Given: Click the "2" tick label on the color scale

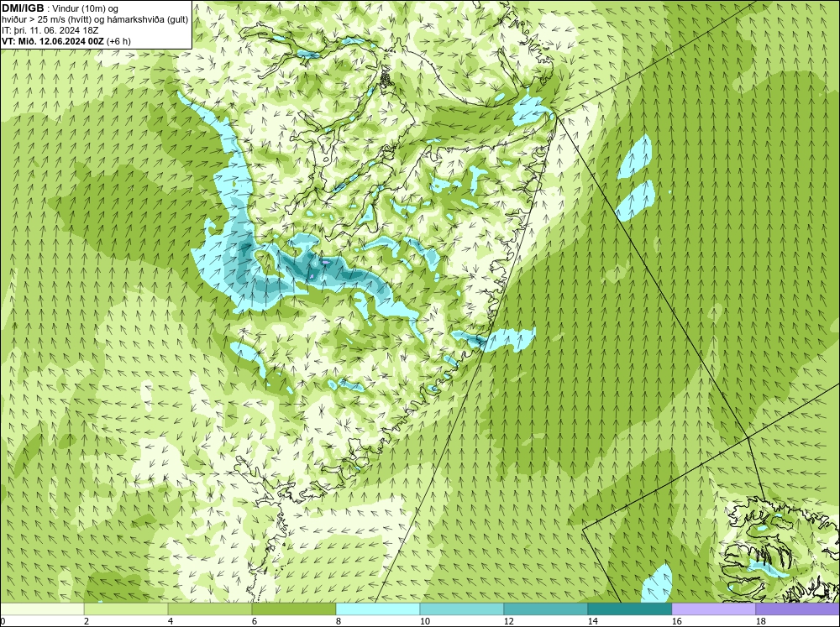Looking at the screenshot, I should click(87, 621).
